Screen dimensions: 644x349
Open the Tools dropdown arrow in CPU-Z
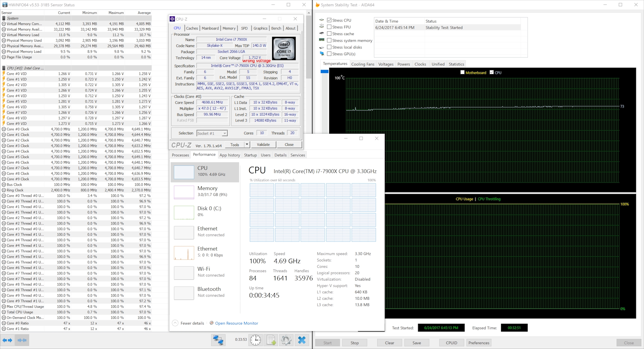(247, 144)
